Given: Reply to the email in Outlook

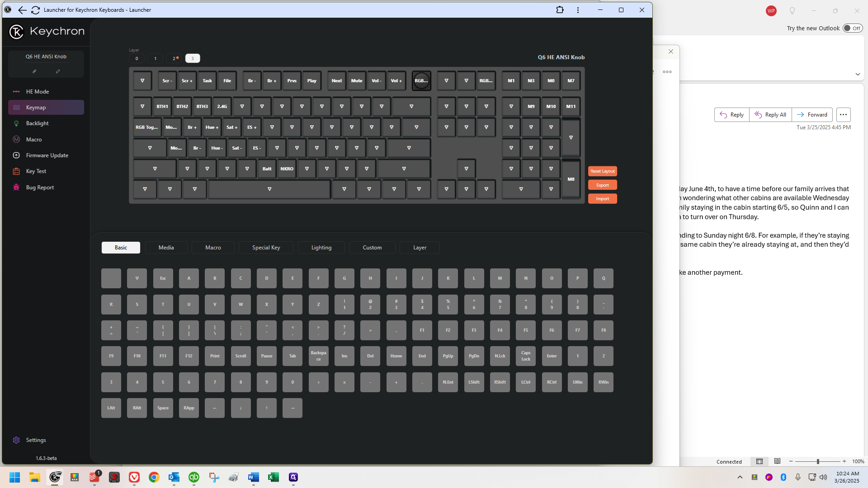Looking at the screenshot, I should pyautogui.click(x=731, y=115).
